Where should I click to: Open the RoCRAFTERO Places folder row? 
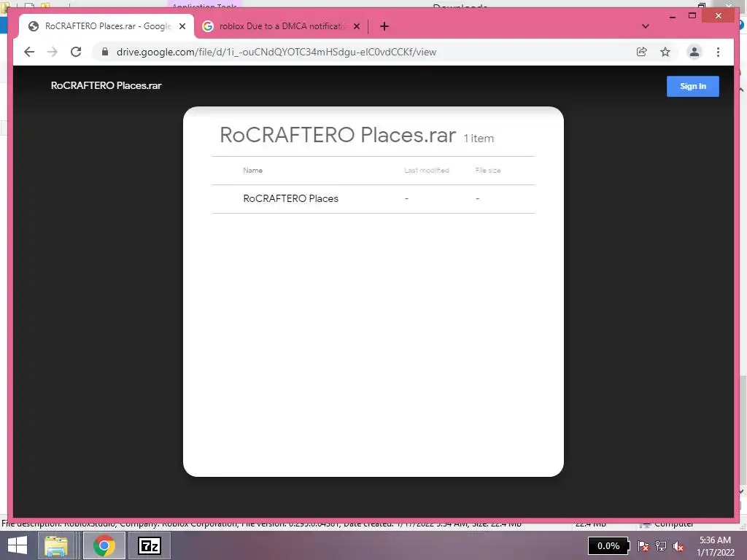tap(373, 198)
